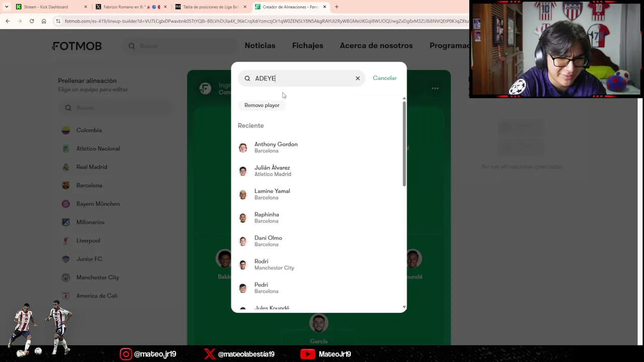The height and width of the screenshot is (362, 644).
Task: Switch to the Fabrizio Romano en X tab
Action: [x=131, y=7]
